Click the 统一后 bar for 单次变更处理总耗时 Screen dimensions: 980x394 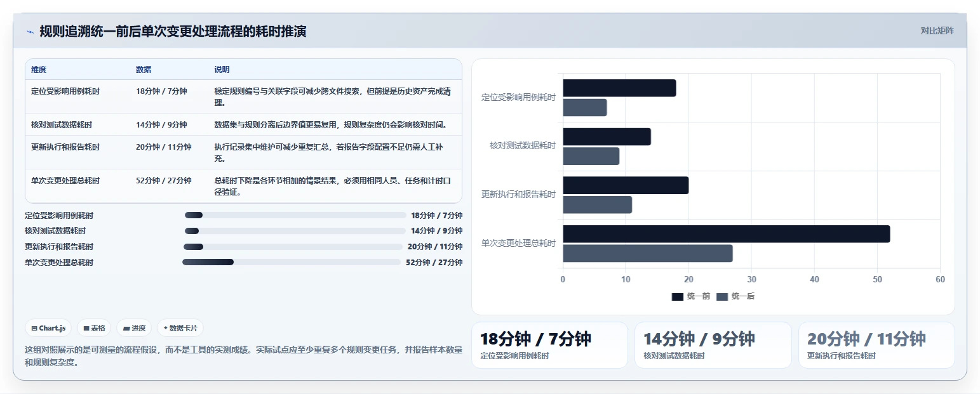(648, 253)
